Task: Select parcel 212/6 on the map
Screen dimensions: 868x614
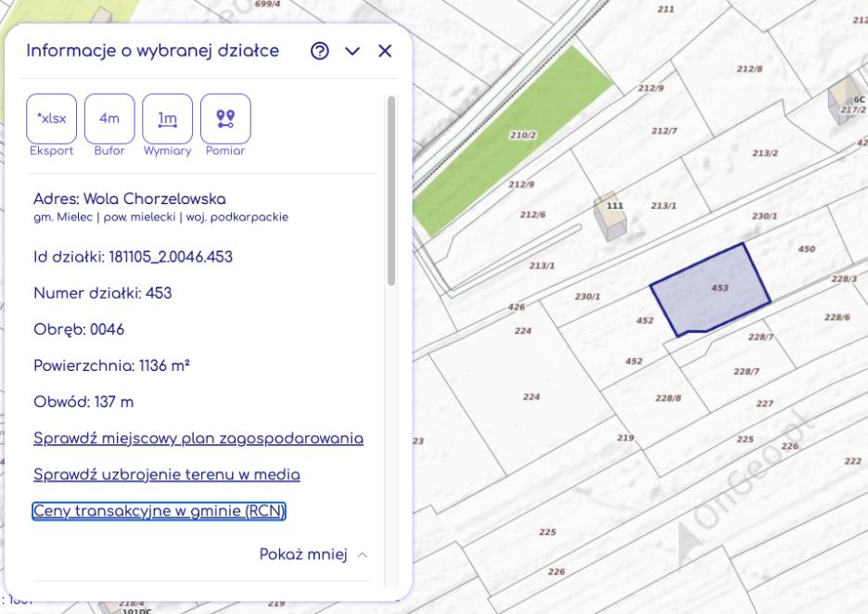Action: [532, 215]
